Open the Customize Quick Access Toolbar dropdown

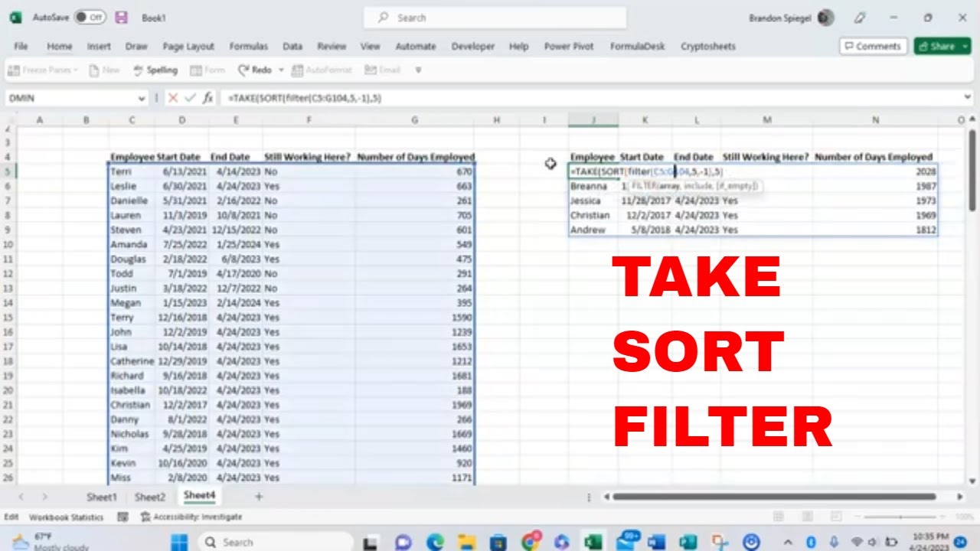(418, 70)
